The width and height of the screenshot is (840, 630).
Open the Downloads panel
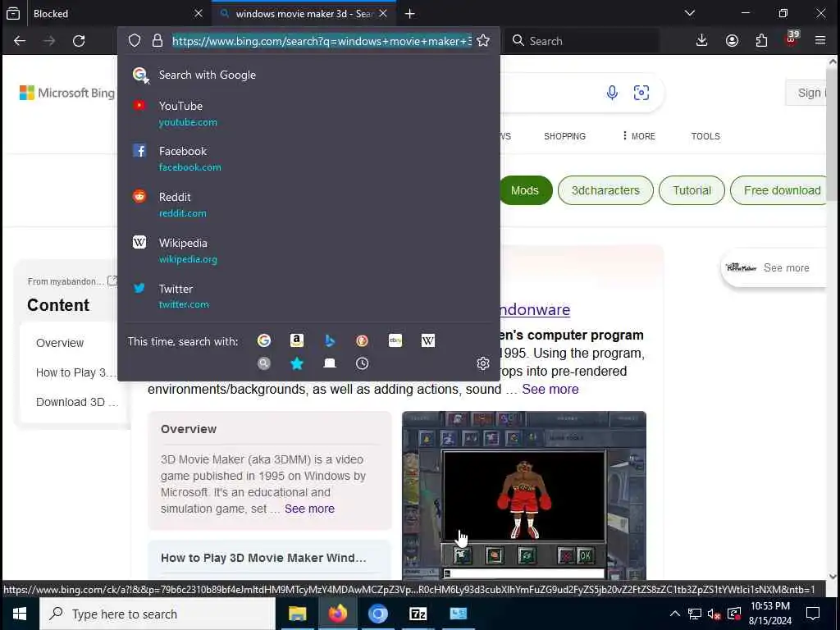pos(701,41)
